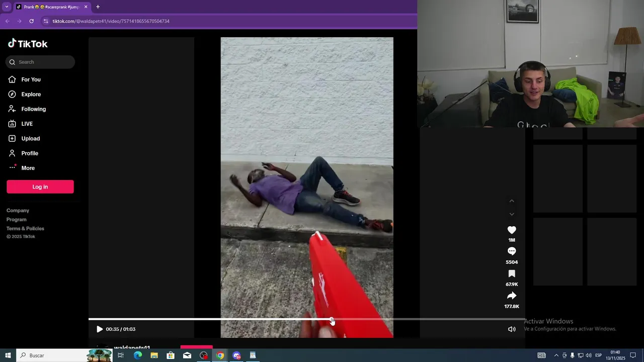The height and width of the screenshot is (362, 644).
Task: Open the Mail app from taskbar
Action: (187, 355)
